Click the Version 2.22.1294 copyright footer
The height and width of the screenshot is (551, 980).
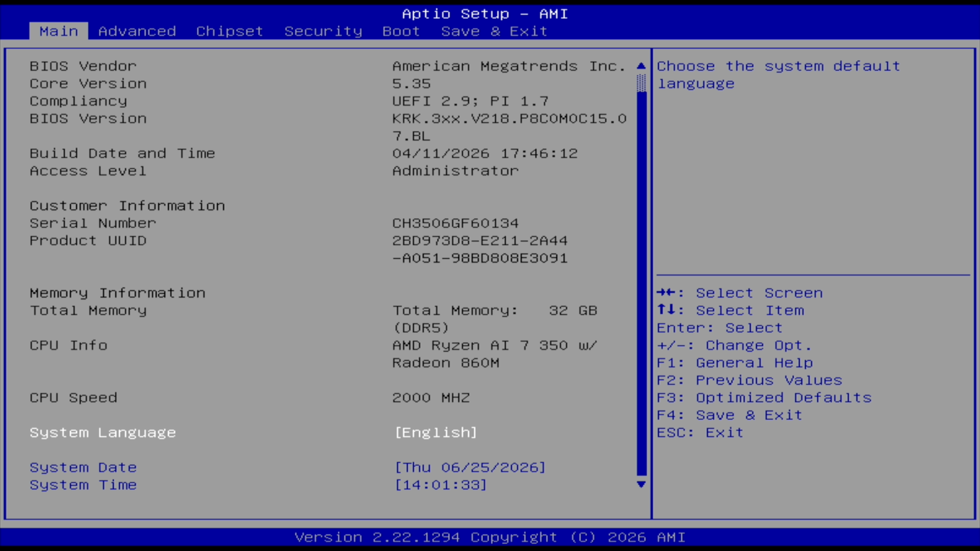tap(490, 537)
